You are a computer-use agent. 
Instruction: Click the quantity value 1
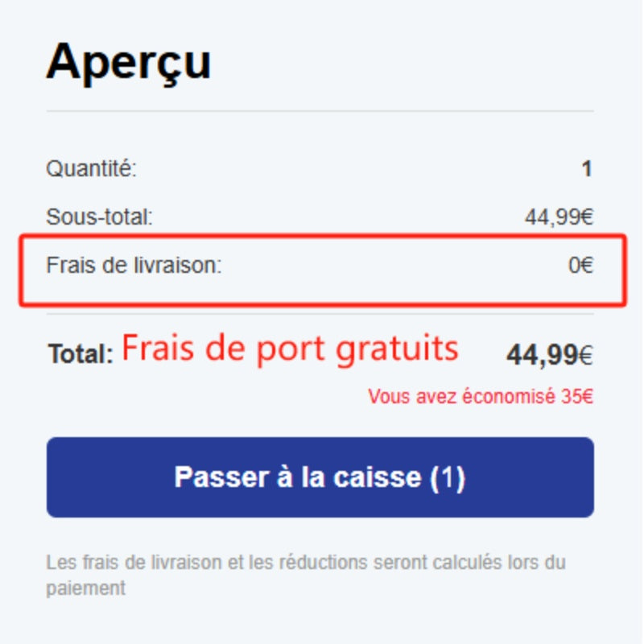588,169
